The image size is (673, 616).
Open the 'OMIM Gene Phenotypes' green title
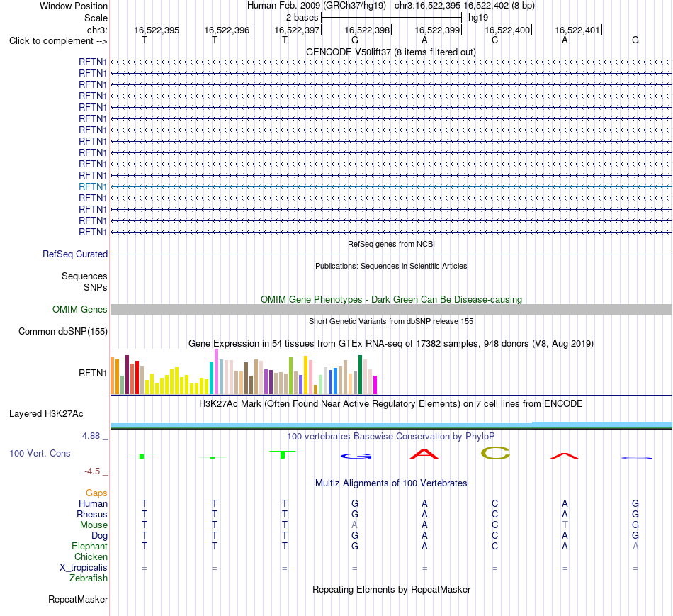(x=391, y=299)
